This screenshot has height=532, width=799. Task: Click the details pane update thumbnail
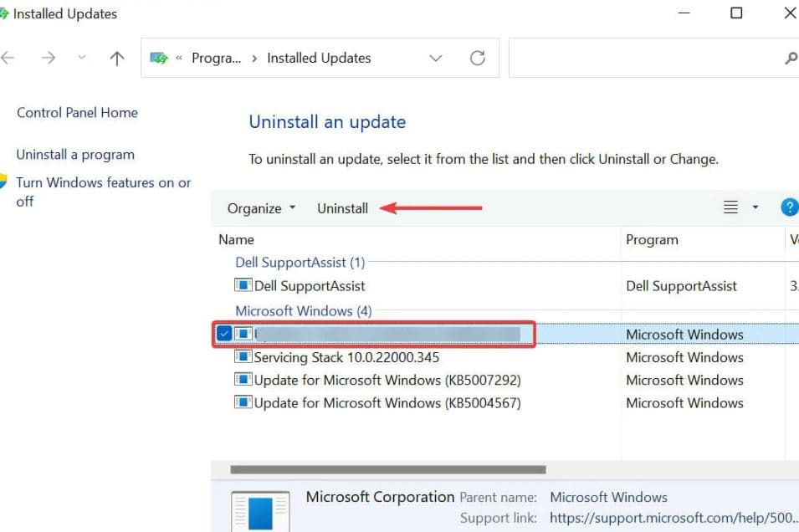260,512
